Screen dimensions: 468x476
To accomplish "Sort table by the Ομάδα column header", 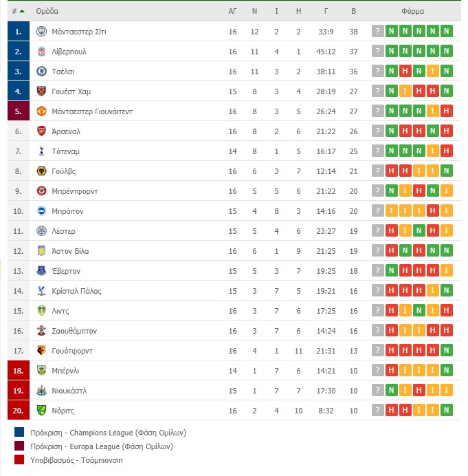I will pyautogui.click(x=47, y=11).
